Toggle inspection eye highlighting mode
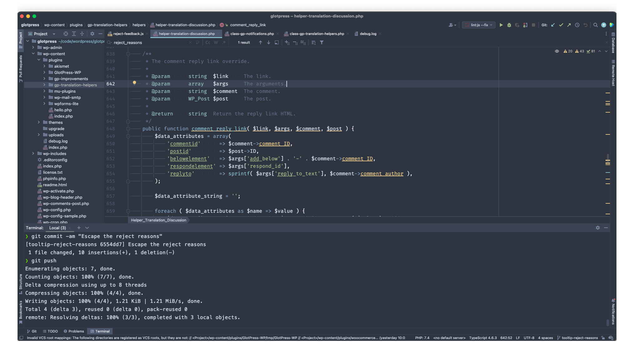The height and width of the screenshot is (364, 634). coord(557,51)
